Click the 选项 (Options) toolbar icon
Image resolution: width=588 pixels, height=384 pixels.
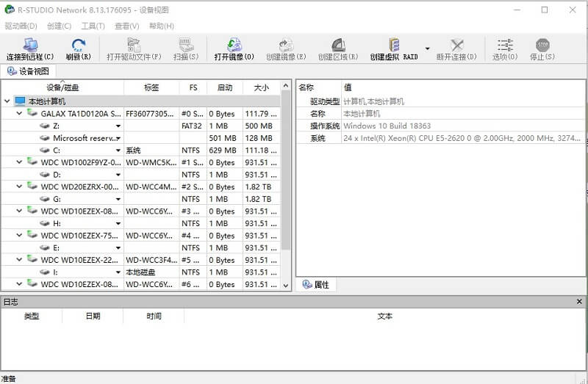505,45
